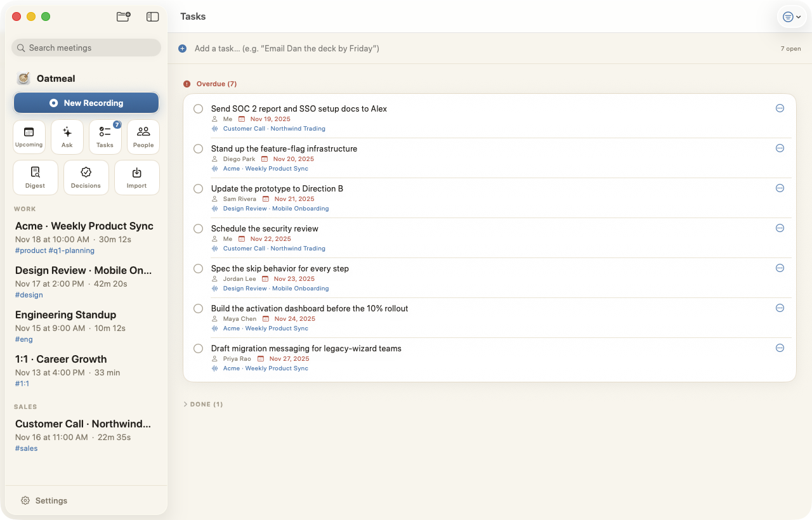Open Acme · Weekly Product Sync link under feature-flag task
Viewport: 812px width, 520px height.
pos(266,169)
